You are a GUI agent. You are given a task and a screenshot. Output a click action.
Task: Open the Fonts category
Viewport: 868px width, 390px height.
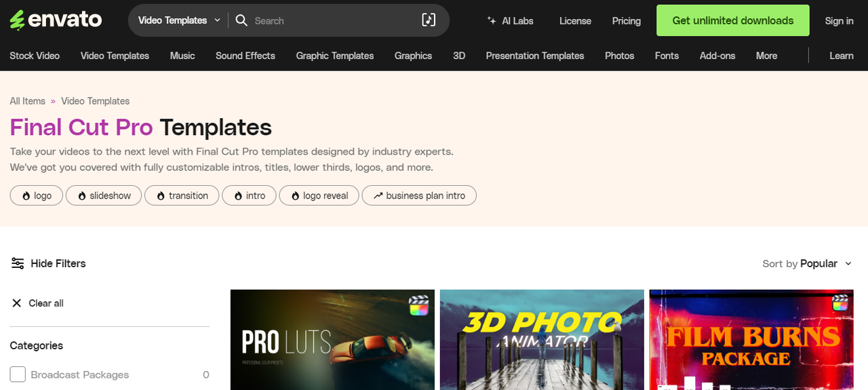coord(667,56)
